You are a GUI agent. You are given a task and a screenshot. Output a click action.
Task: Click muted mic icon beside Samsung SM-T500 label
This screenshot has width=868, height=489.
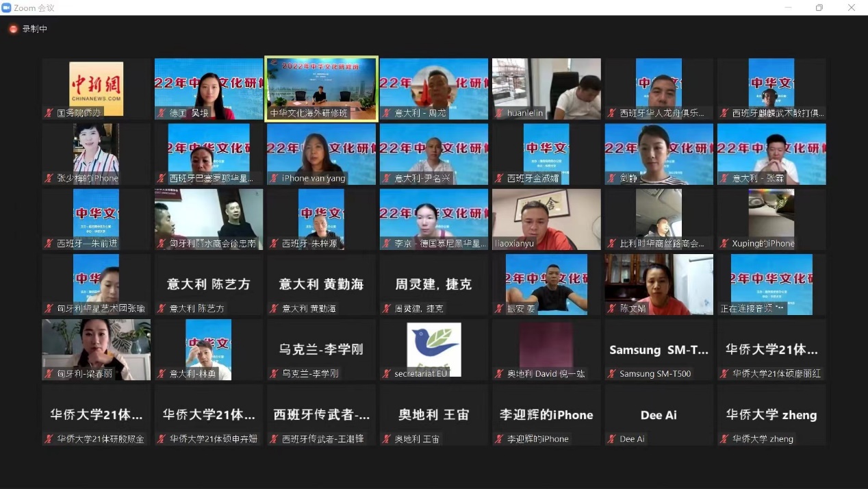(x=612, y=374)
